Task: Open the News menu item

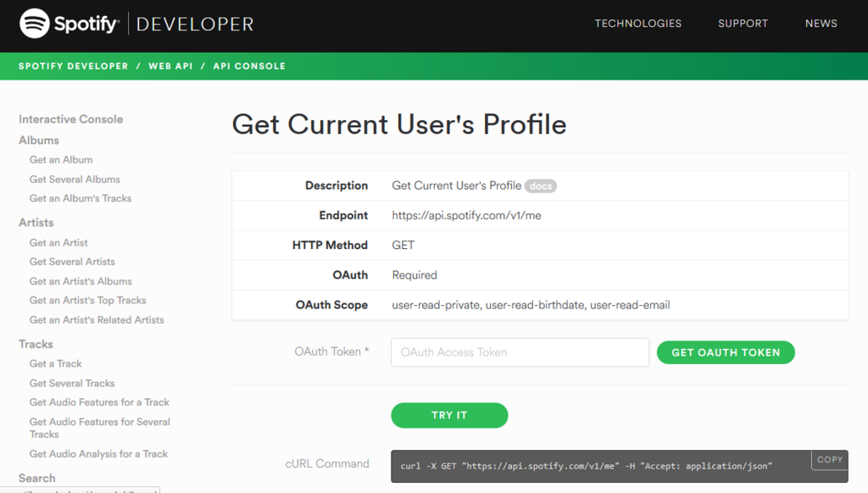Action: pos(821,23)
